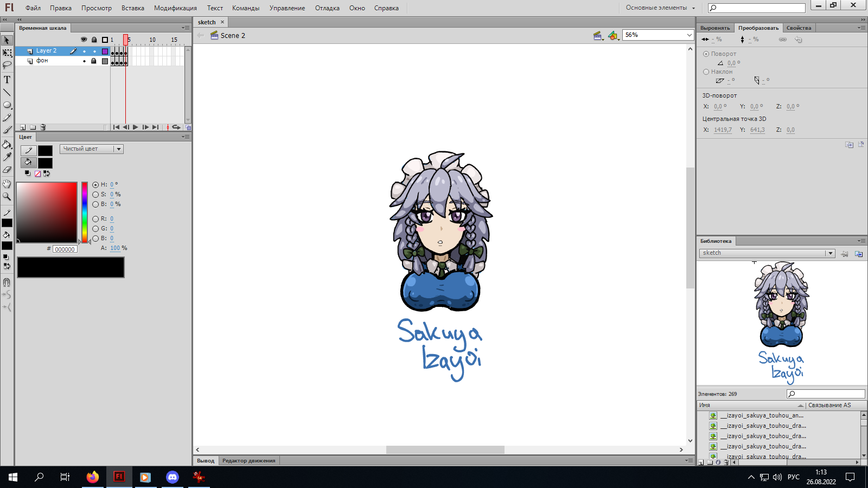Select the arrow Selection tool
This screenshot has height=488, width=868.
pos(7,40)
